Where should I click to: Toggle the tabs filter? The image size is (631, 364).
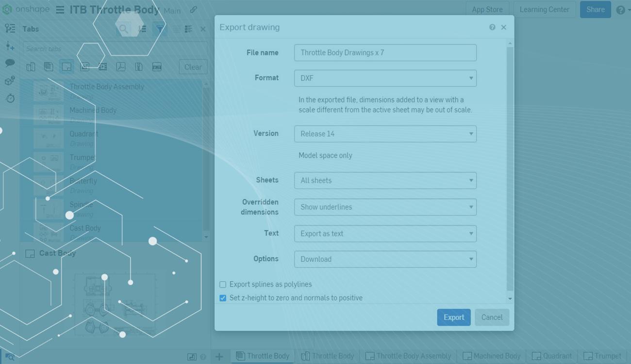tap(160, 29)
